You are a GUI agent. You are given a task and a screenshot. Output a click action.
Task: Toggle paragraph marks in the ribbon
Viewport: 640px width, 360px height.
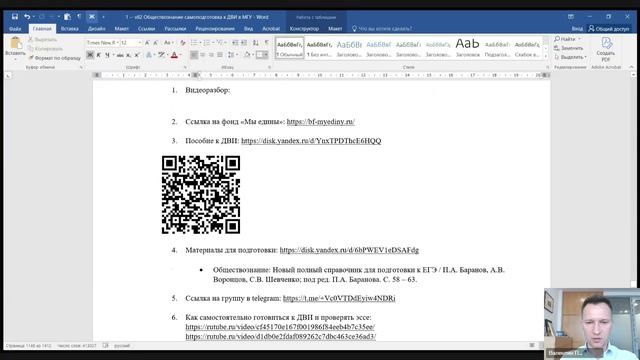(x=267, y=42)
